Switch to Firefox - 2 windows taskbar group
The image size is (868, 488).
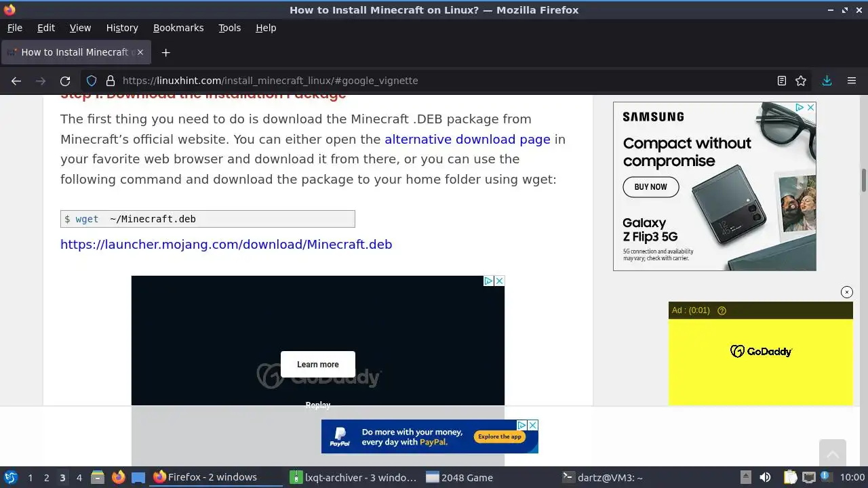[216, 477]
